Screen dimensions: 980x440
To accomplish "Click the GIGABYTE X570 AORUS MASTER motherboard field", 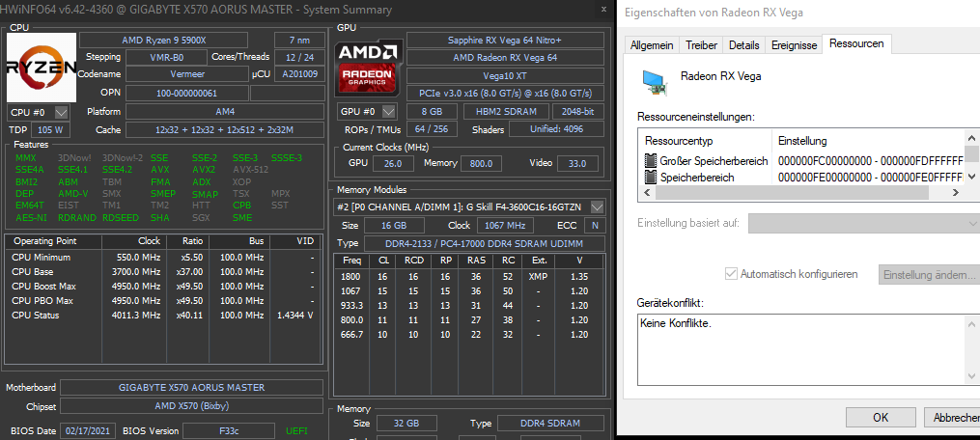I will (191, 388).
